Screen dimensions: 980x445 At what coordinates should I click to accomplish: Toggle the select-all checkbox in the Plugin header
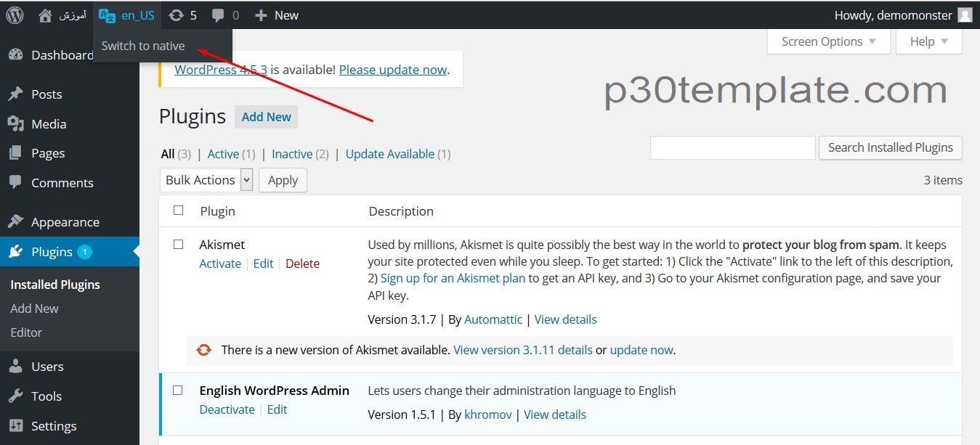click(x=179, y=211)
